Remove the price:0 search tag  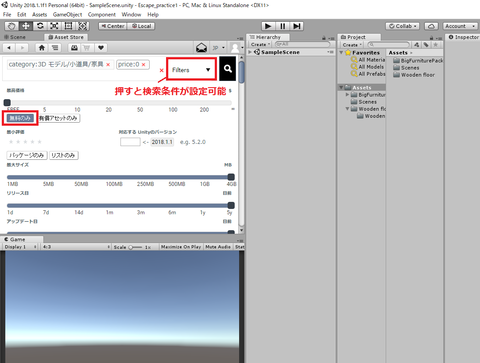click(x=144, y=65)
